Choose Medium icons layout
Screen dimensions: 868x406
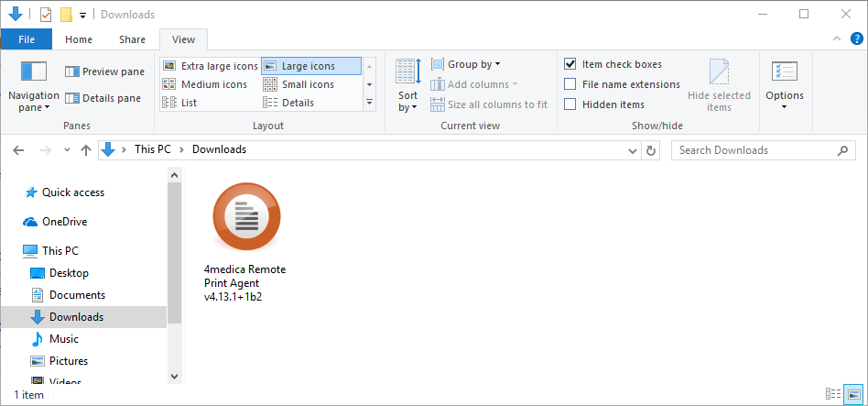pyautogui.click(x=204, y=84)
